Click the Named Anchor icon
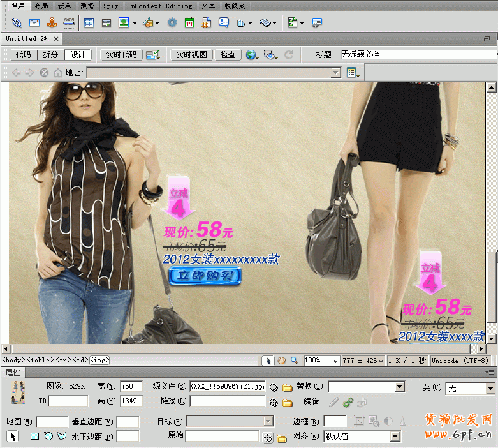The image size is (498, 448). tap(52, 23)
